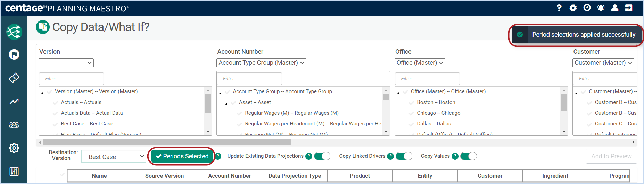Click the Version list filter field
Image resolution: width=644 pixels, height=184 pixels.
click(71, 79)
